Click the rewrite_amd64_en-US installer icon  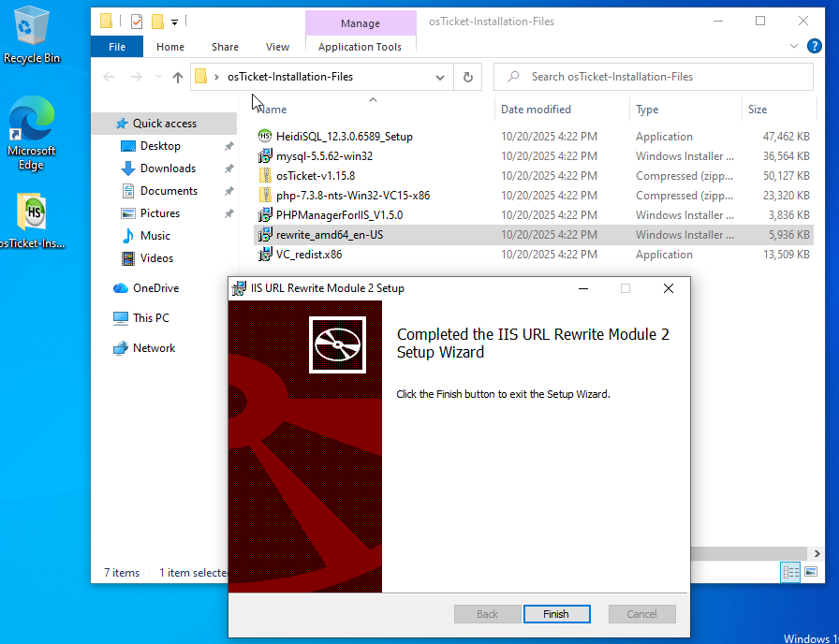[x=265, y=235]
